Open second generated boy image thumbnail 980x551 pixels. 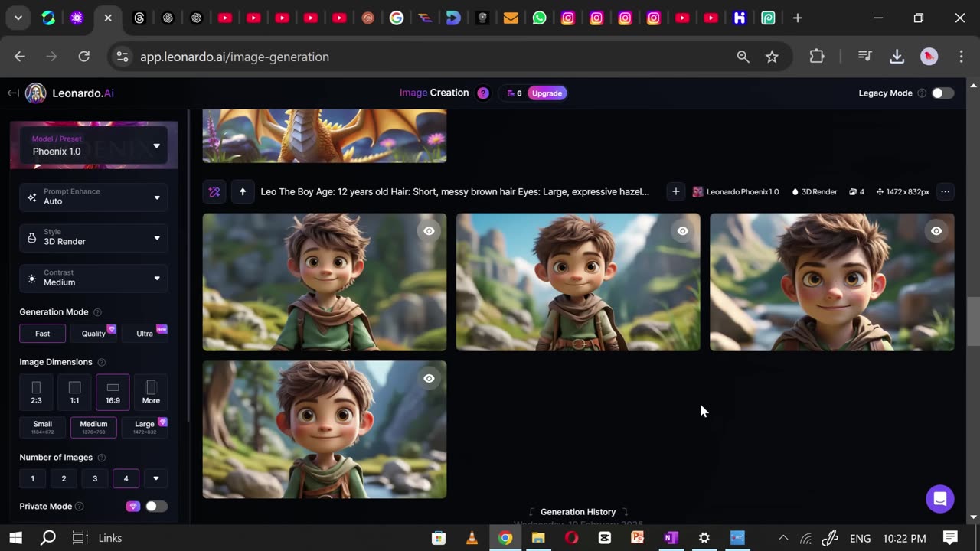point(578,282)
